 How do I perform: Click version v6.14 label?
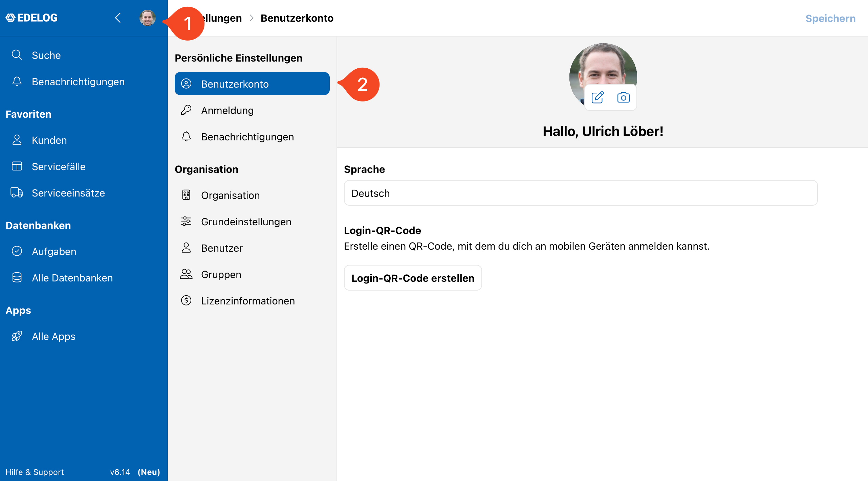coord(120,472)
